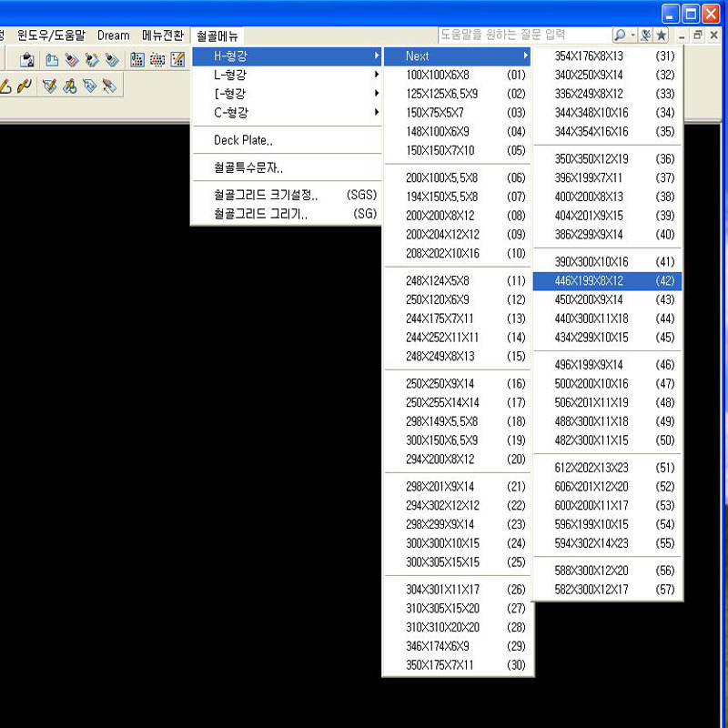Expand the [-형강 submenu

(x=287, y=94)
